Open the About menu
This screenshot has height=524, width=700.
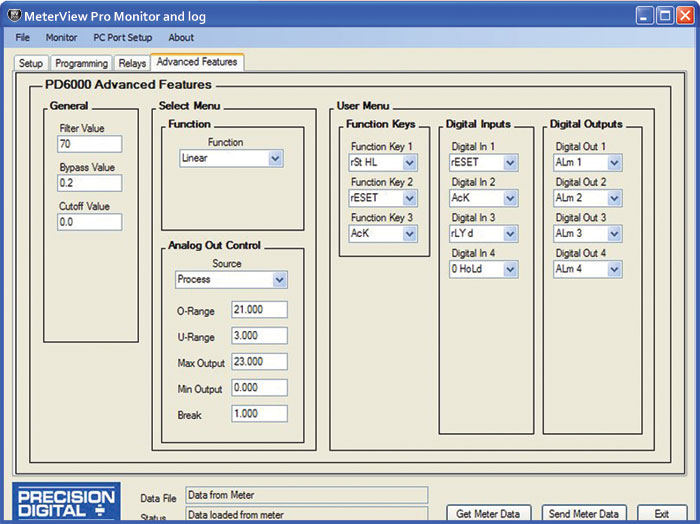[181, 37]
